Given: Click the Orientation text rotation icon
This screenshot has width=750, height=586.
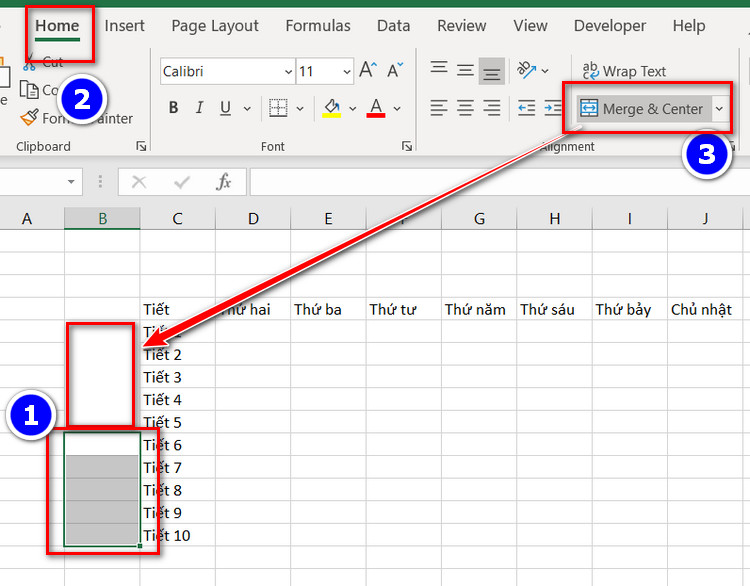Looking at the screenshot, I should pyautogui.click(x=527, y=70).
